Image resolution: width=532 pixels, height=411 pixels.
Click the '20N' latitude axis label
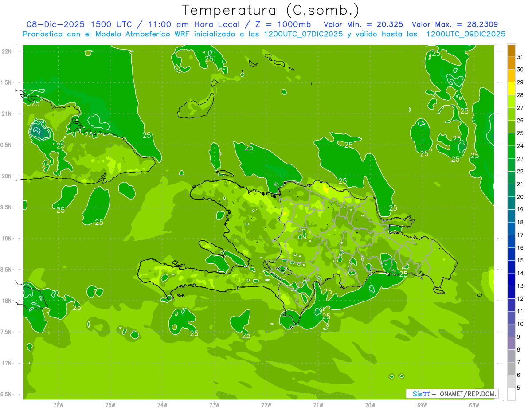8,176
